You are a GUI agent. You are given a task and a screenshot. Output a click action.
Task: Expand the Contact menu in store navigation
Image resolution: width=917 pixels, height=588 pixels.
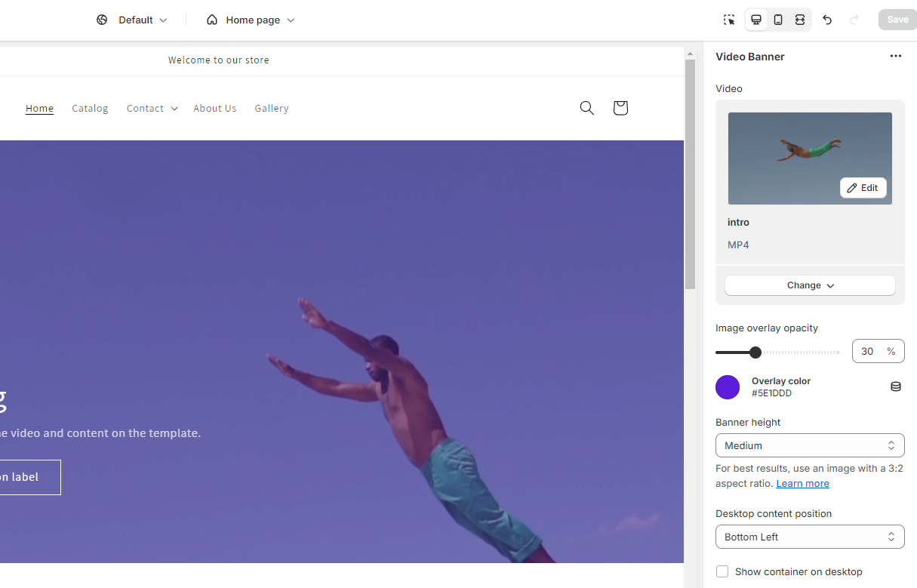[x=152, y=108]
